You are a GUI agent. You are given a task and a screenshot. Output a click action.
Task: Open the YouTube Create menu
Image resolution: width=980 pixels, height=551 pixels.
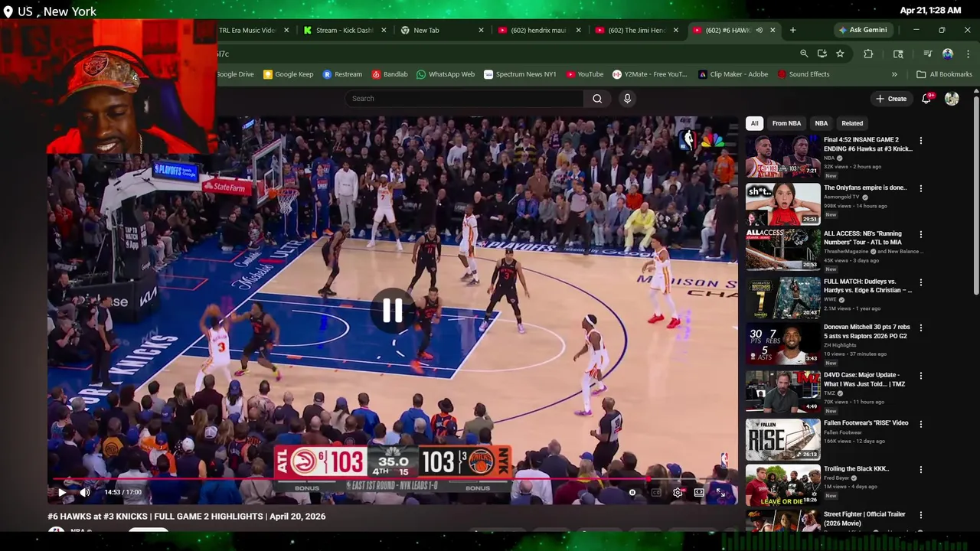pyautogui.click(x=891, y=99)
